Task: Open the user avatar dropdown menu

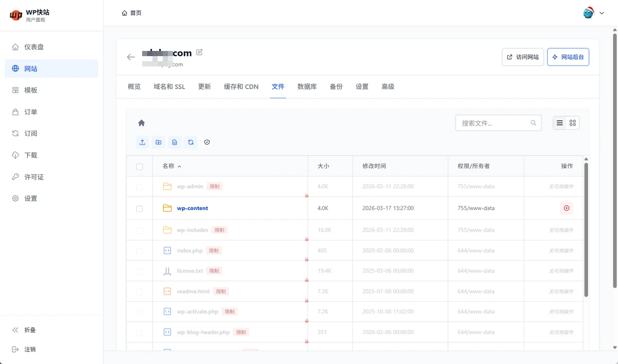Action: (x=593, y=13)
